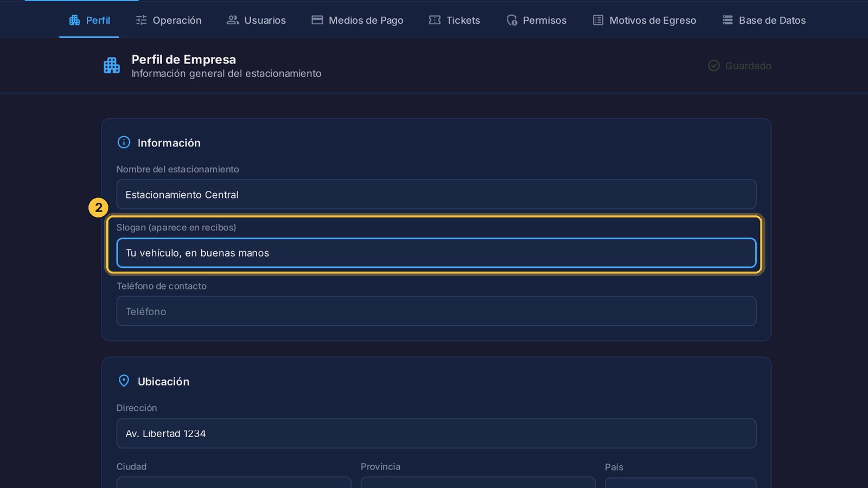Focus the Teléfono de contacto field
This screenshot has height=488, width=868.
coord(436,311)
